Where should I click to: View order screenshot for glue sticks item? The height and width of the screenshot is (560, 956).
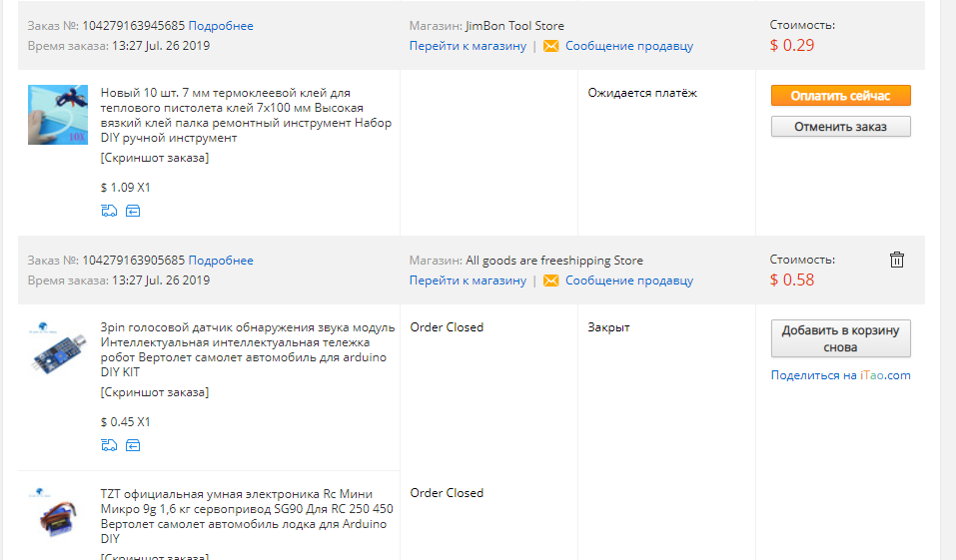(154, 158)
